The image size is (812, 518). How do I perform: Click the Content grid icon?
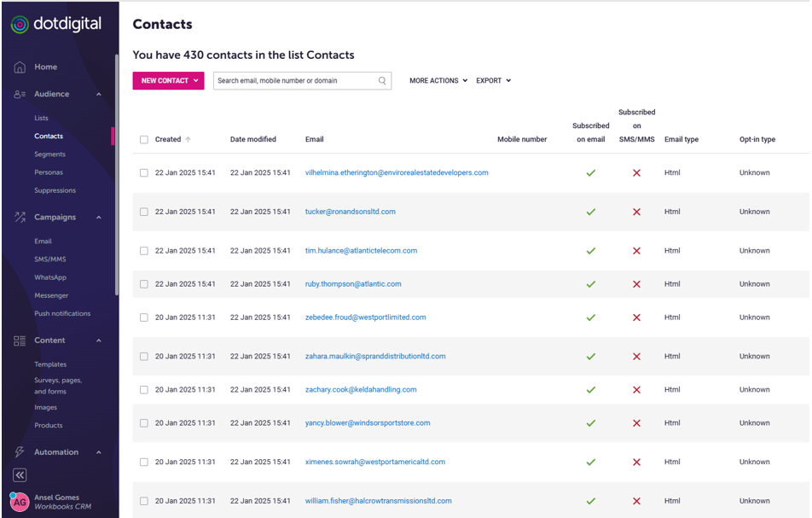pos(20,340)
